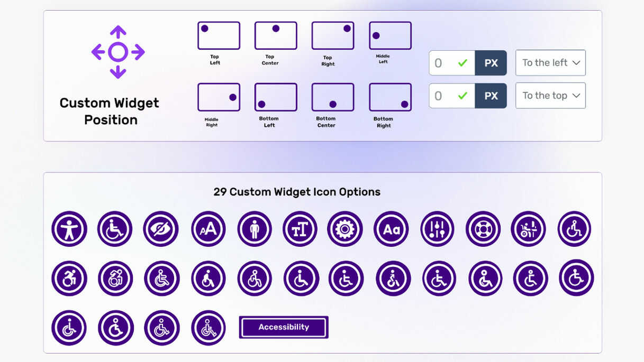
Task: Choose the gear widget icon
Action: click(x=345, y=229)
